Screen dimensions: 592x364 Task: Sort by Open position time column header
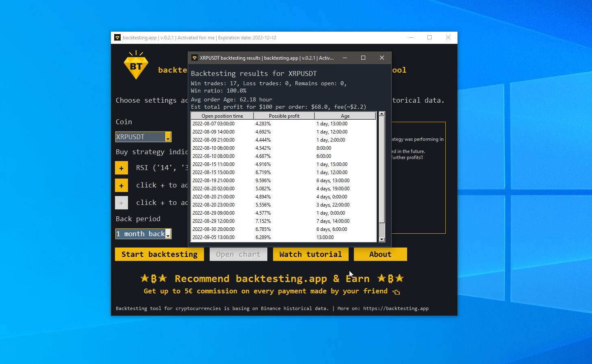[x=222, y=116]
